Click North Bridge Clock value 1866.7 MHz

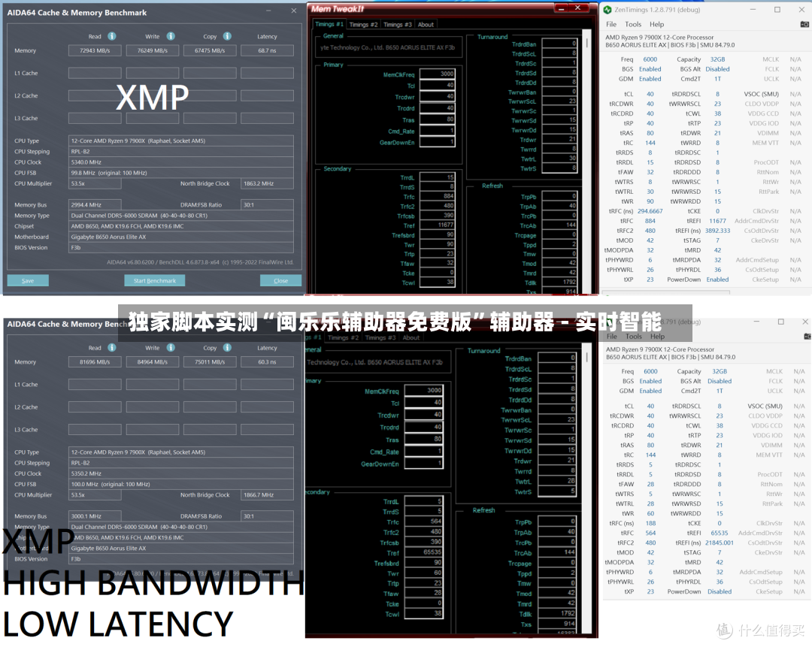coord(267,495)
